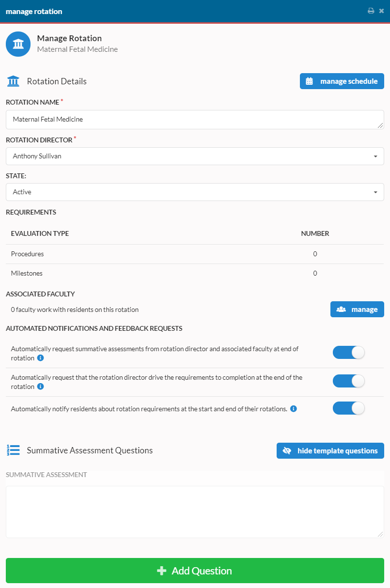Click the Manage Rotation institution avatar icon
Screen dimensions: 390x588
point(18,44)
